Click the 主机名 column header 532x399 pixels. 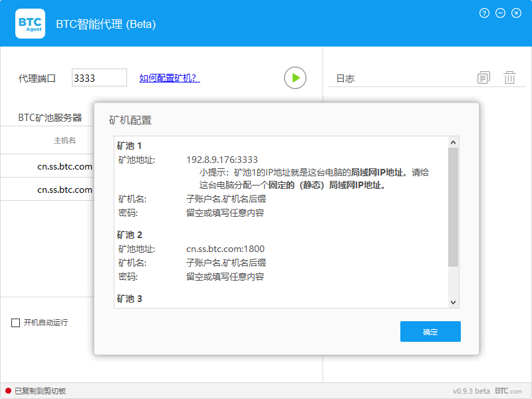click(x=65, y=140)
